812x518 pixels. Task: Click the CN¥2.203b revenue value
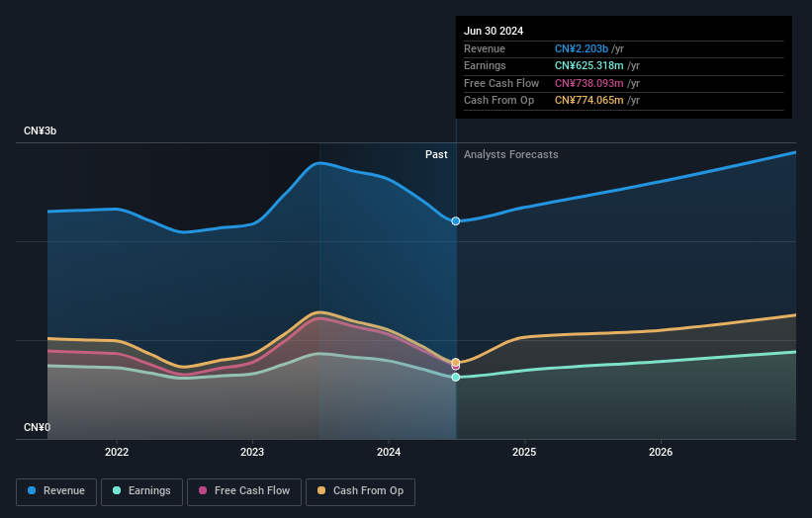(582, 48)
